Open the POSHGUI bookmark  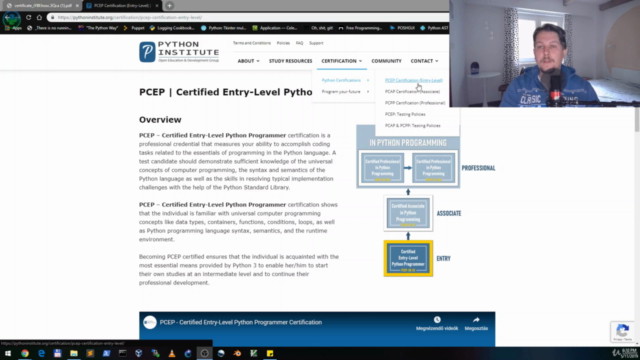pos(402,28)
